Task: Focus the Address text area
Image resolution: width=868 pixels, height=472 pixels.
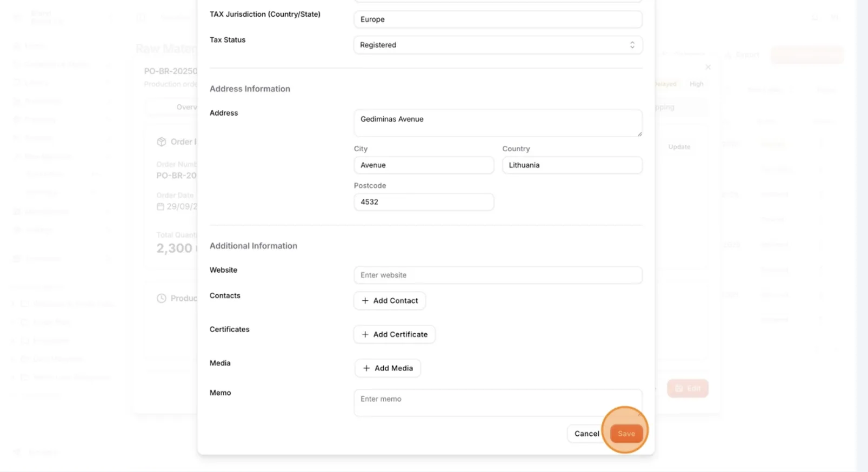Action: [x=498, y=123]
